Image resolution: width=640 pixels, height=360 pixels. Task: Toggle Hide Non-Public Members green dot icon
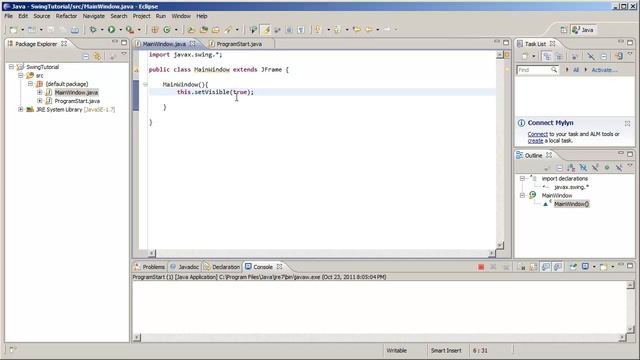(x=607, y=168)
